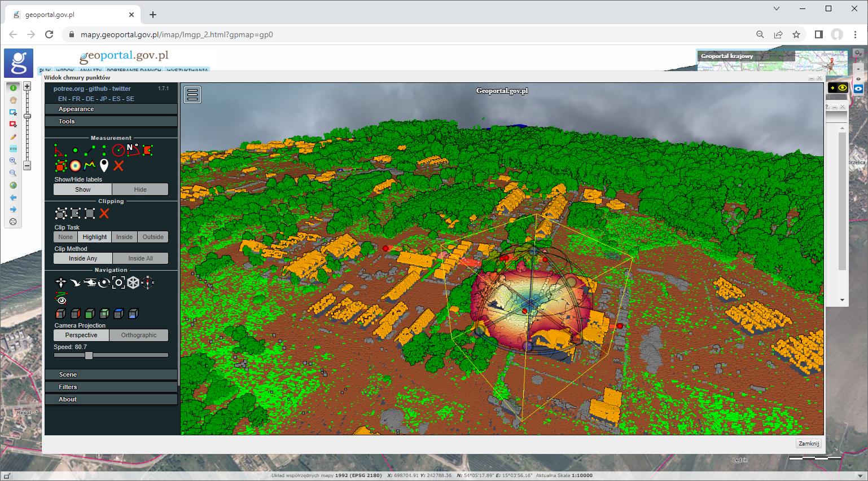Select the volume clipping box tool
Viewport: 868px width, 481px height.
[61, 213]
